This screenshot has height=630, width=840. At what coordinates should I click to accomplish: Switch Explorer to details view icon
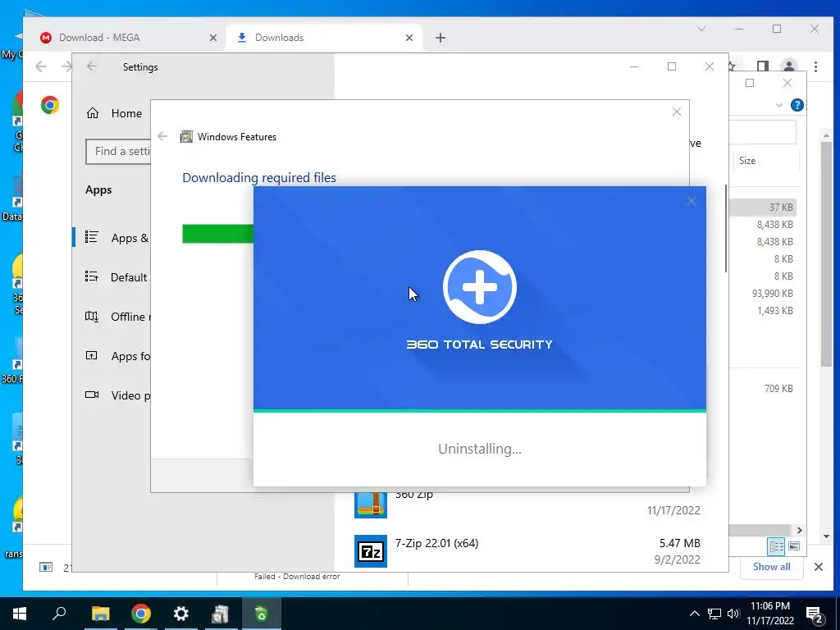[x=776, y=546]
